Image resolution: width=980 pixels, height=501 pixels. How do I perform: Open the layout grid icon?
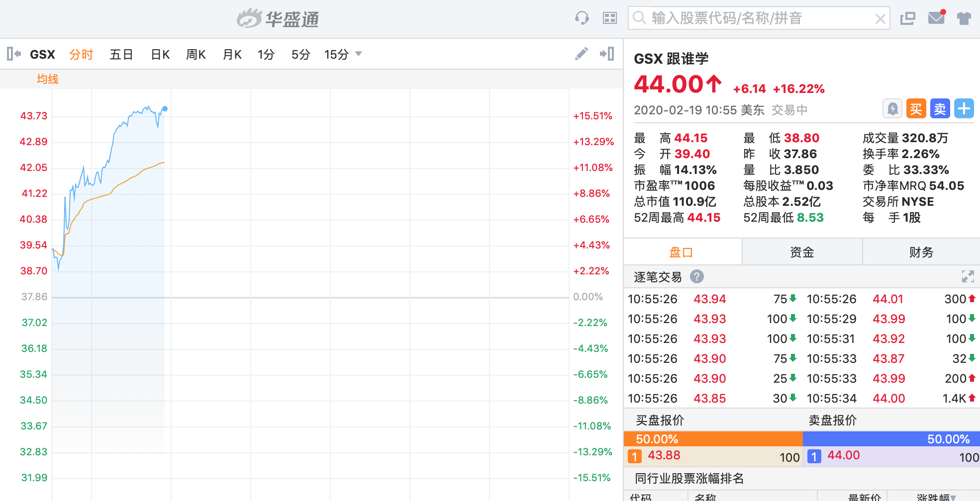[x=609, y=18]
